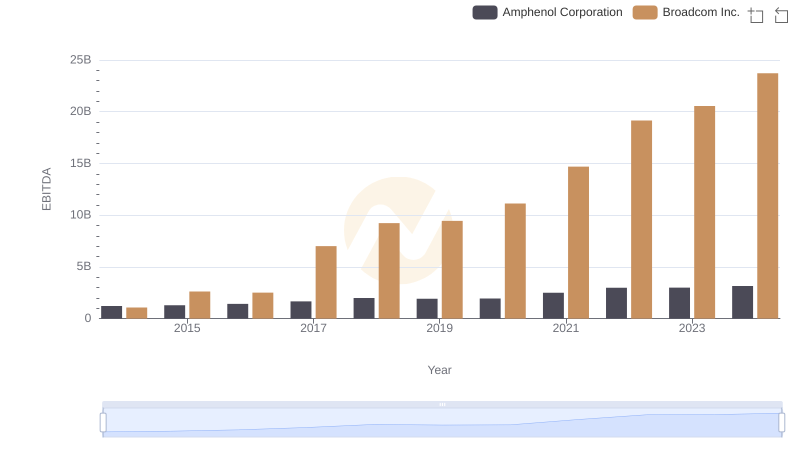Click the 2023 x-axis label

pos(692,328)
